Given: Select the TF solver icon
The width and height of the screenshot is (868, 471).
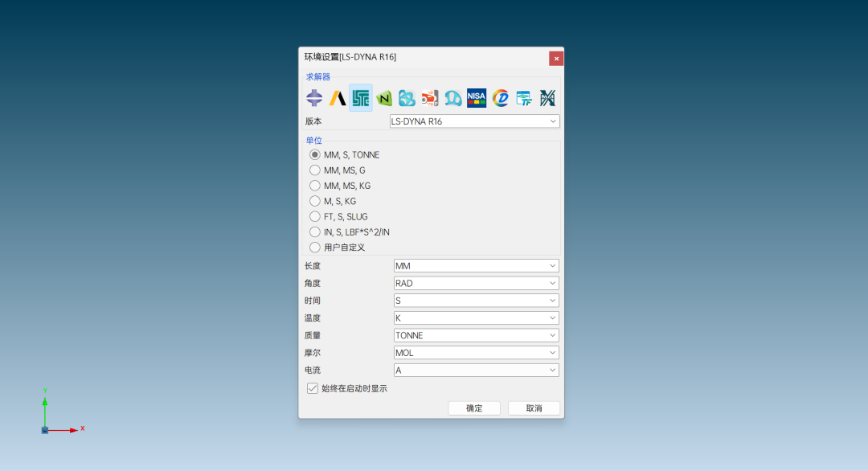Looking at the screenshot, I should [524, 98].
